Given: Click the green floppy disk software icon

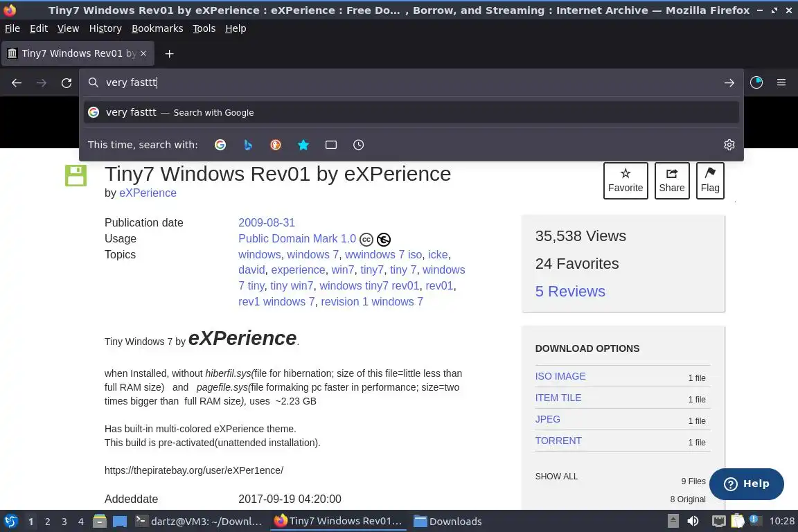Looking at the screenshot, I should click(x=76, y=176).
